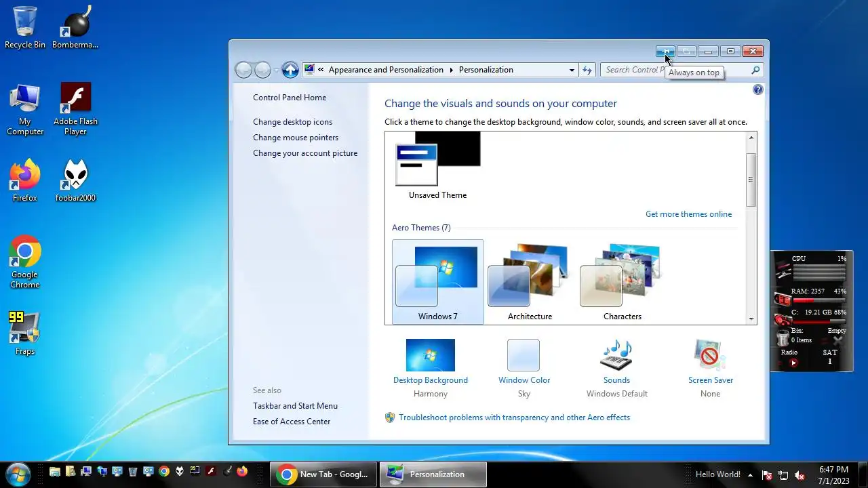Click the RAM usage bar in the gadget
This screenshot has width=868, height=488.
pos(819,300)
